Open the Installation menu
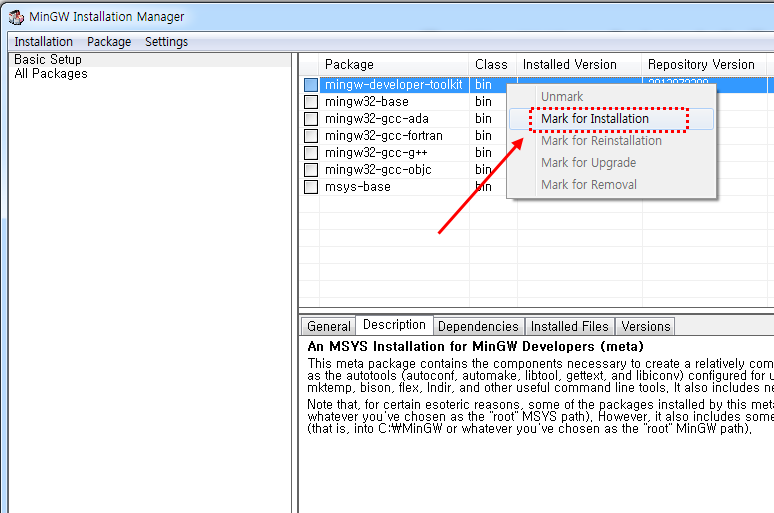This screenshot has height=513, width=774. click(x=43, y=42)
